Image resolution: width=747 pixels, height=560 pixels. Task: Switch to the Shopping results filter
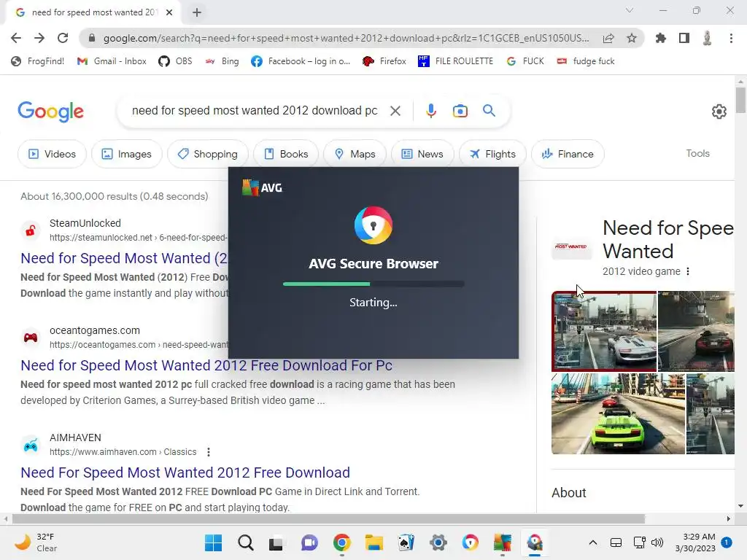coord(208,154)
